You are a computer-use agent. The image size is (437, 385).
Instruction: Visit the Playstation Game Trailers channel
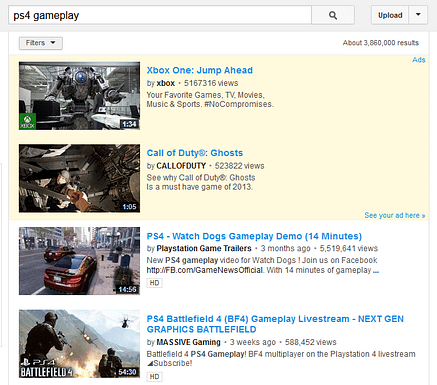pos(204,249)
